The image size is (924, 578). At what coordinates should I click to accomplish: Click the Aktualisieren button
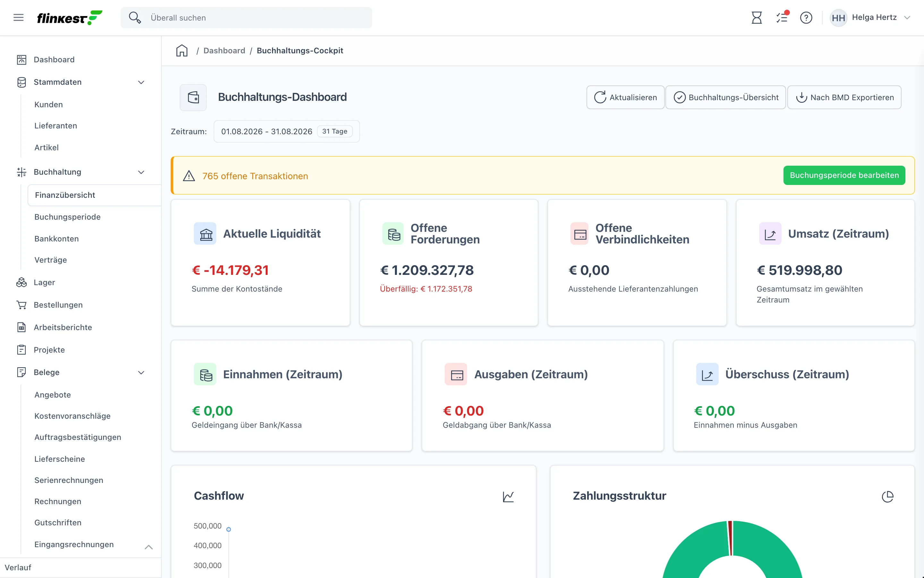click(625, 98)
